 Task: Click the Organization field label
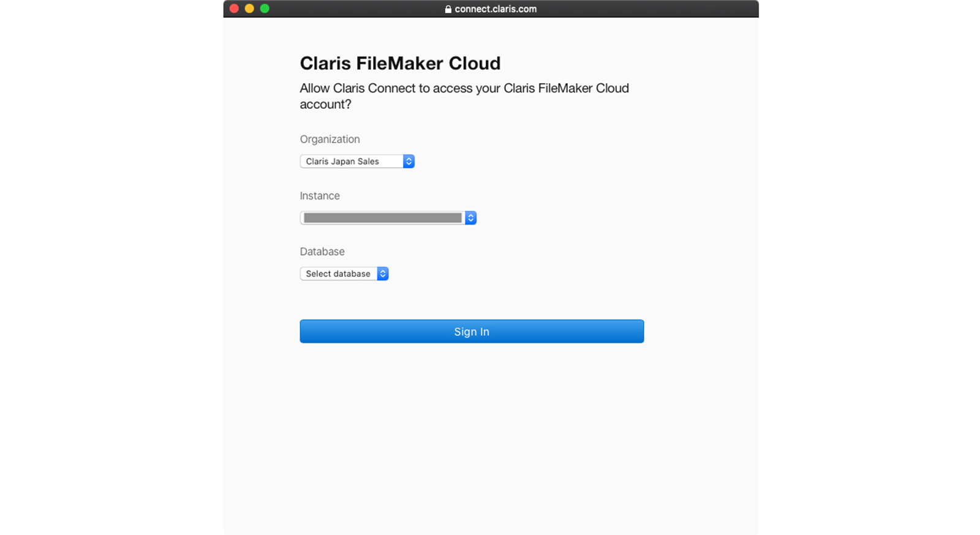point(330,139)
